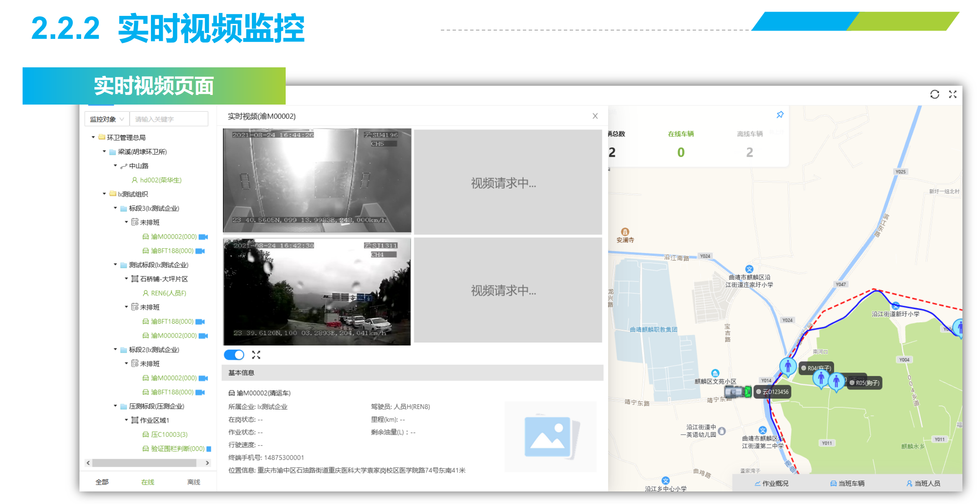The image size is (980, 504).
Task: Click the refresh icon at top right
Action: point(934,95)
